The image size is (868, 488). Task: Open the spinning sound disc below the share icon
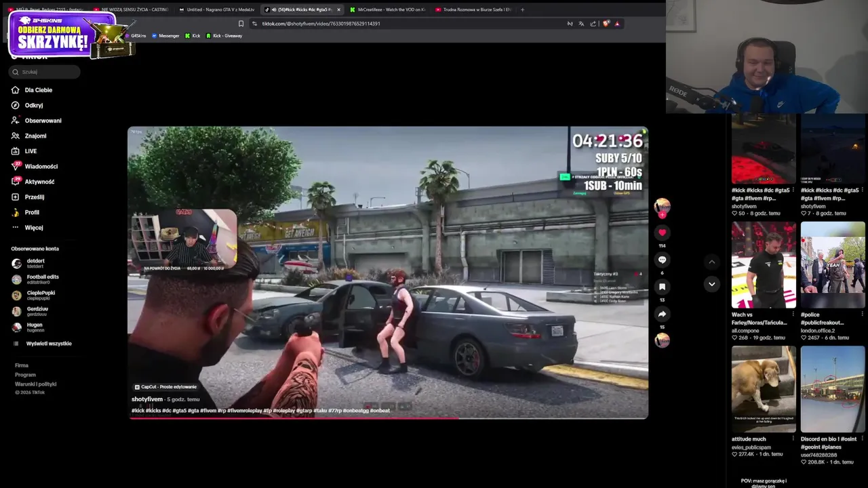pos(662,340)
